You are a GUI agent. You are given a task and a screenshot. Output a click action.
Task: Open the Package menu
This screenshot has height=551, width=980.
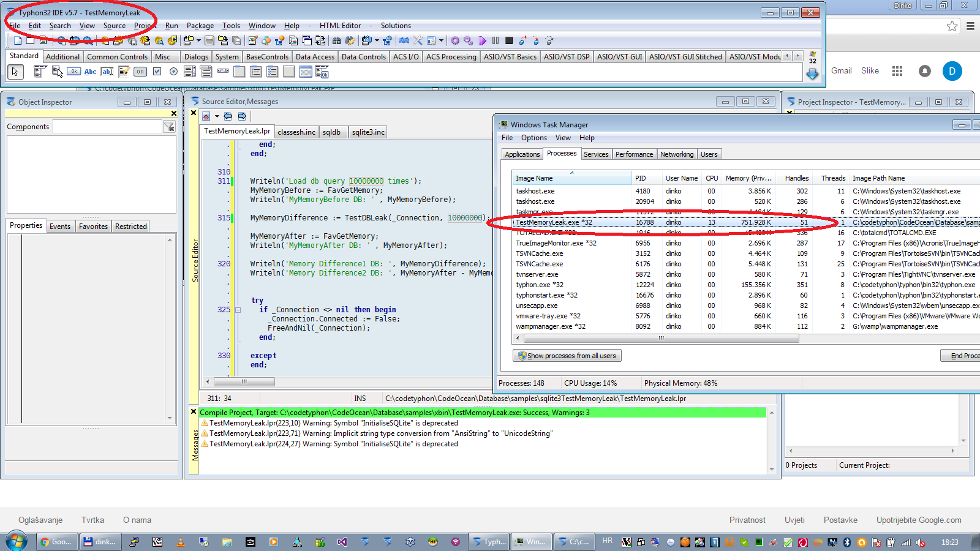click(x=200, y=26)
